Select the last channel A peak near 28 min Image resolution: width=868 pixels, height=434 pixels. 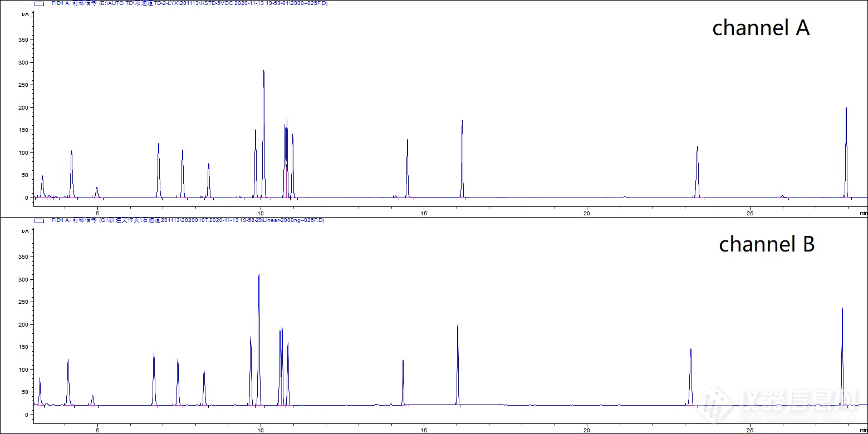point(846,152)
